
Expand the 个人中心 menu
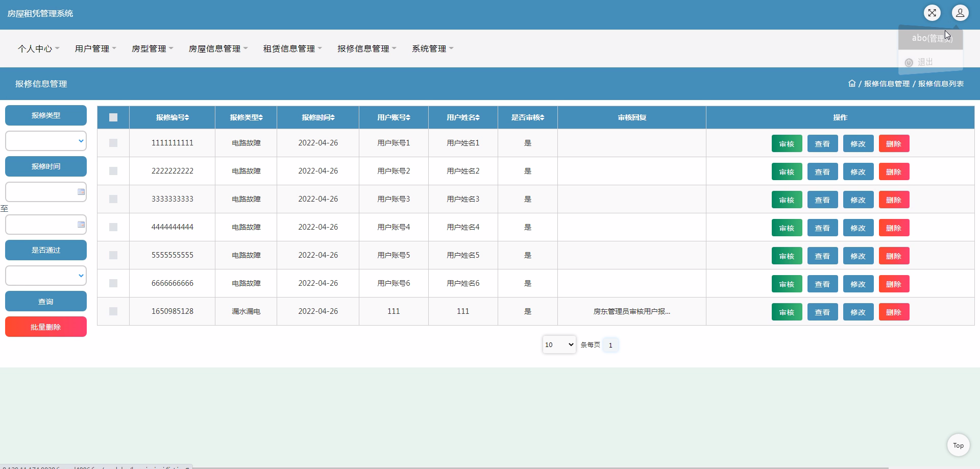(x=39, y=48)
